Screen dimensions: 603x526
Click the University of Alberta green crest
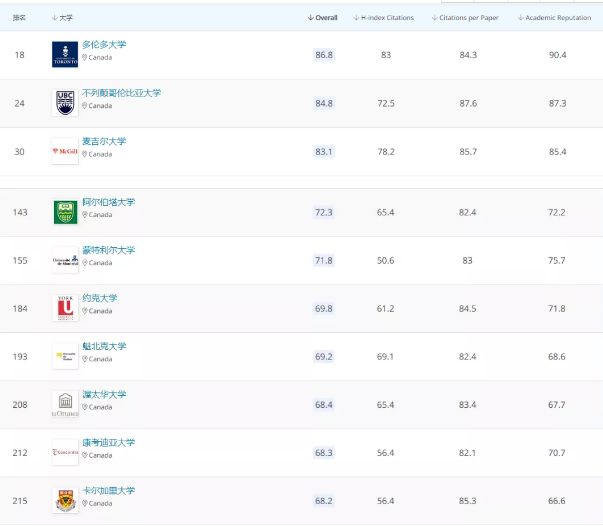click(65, 212)
